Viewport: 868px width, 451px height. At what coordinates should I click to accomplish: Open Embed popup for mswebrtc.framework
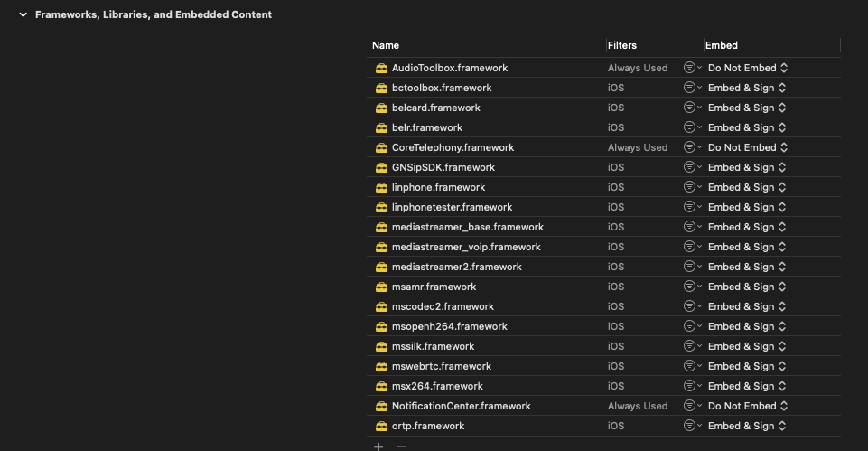tap(747, 367)
